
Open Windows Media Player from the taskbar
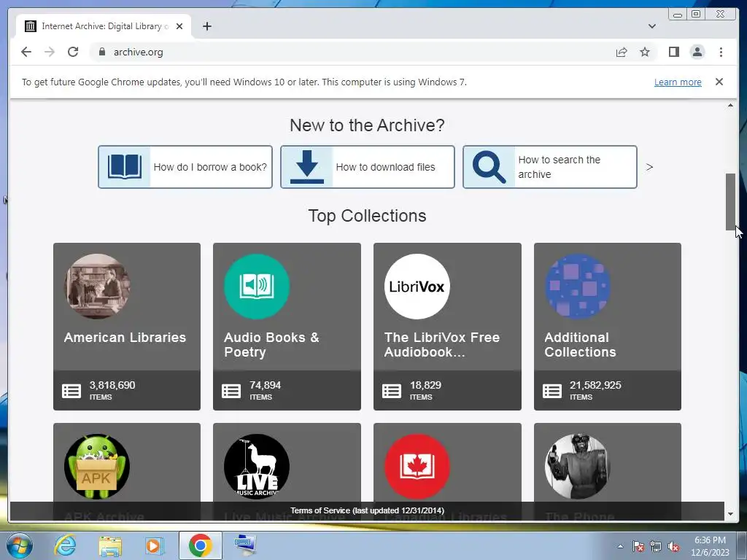click(x=154, y=545)
